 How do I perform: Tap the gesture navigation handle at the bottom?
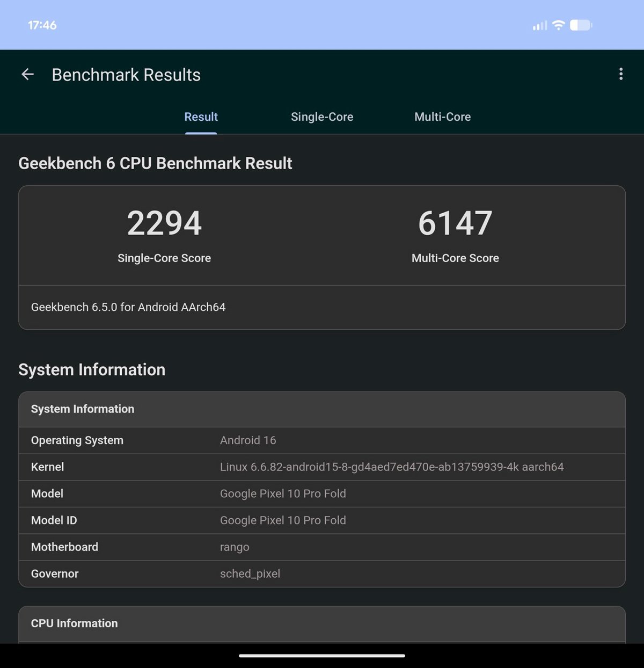click(322, 654)
